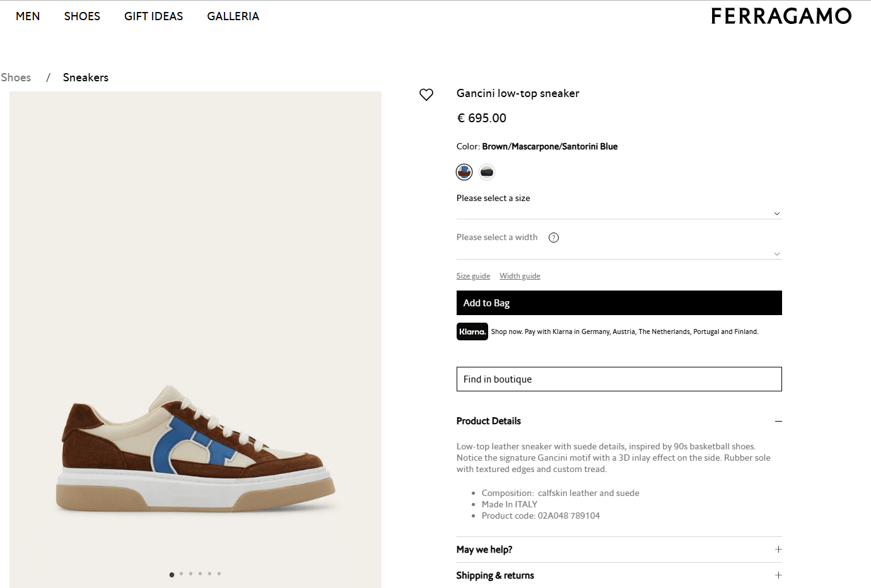Open the size selection dropdown
This screenshot has width=871, height=588.
619,213
